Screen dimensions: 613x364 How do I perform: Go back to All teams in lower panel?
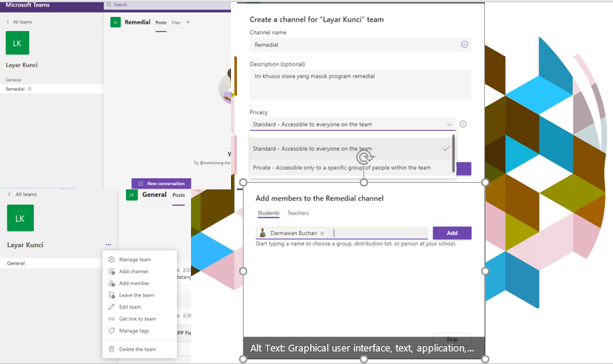point(22,194)
